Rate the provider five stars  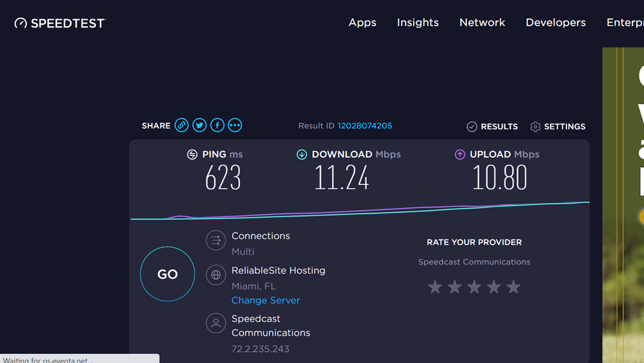pyautogui.click(x=514, y=287)
